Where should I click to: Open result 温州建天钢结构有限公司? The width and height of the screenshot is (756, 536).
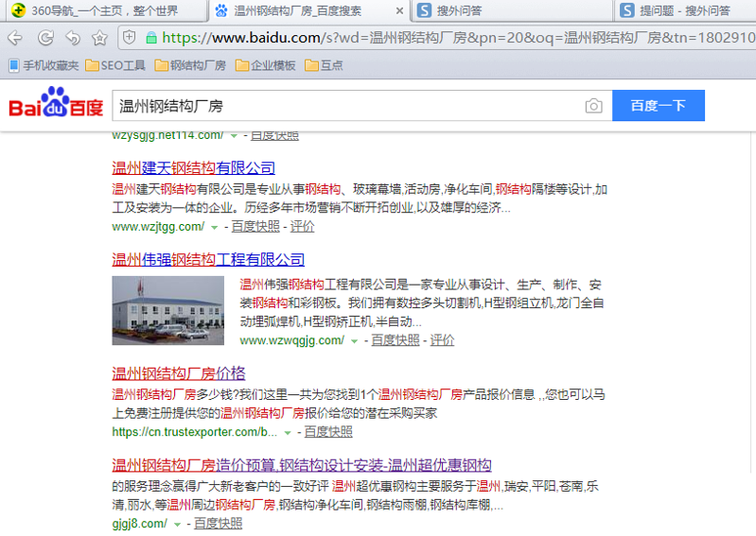[193, 168]
